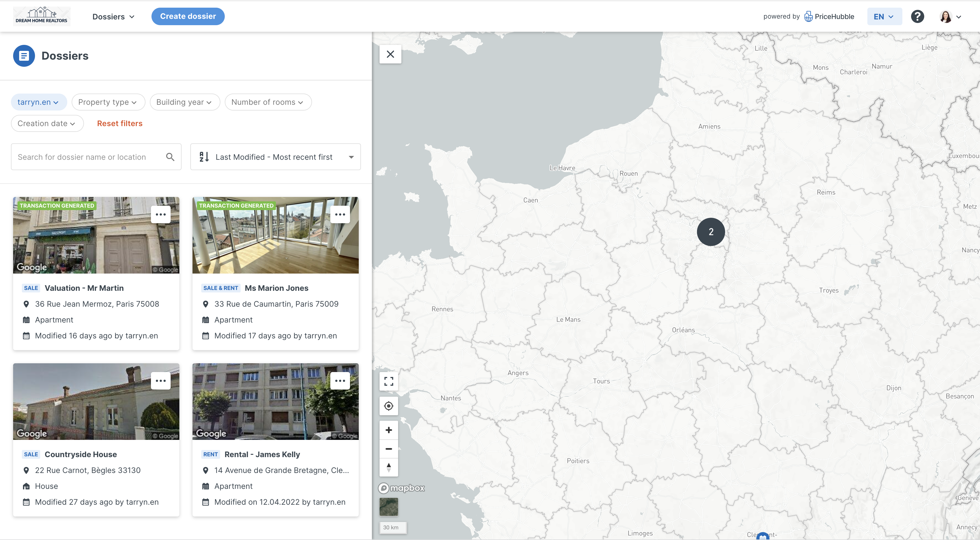This screenshot has height=540, width=980.
Task: Open three-dot menu on Countryside House card
Action: 161,381
